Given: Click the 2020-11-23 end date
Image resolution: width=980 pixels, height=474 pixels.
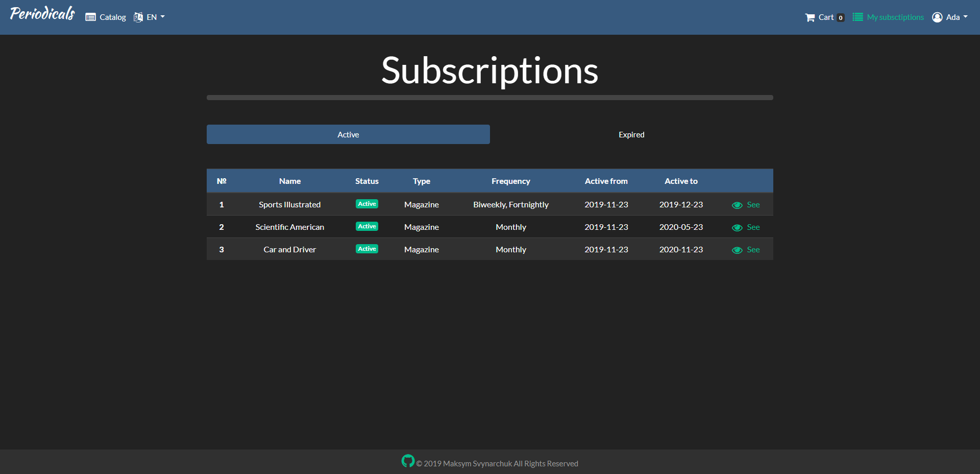Looking at the screenshot, I should pos(681,250).
